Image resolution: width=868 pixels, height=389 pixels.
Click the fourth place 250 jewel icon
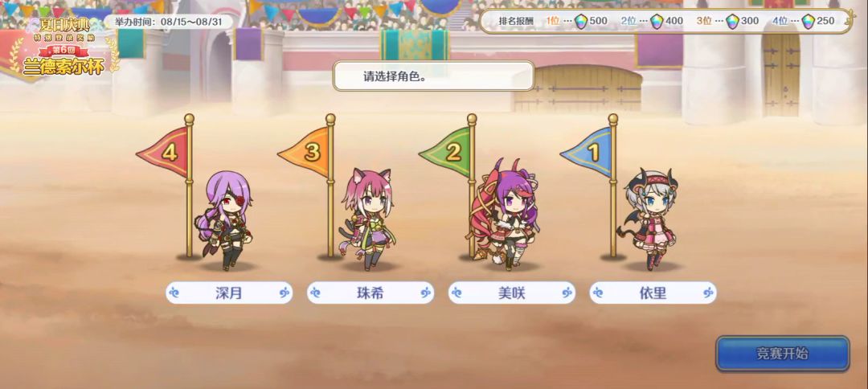pos(809,22)
